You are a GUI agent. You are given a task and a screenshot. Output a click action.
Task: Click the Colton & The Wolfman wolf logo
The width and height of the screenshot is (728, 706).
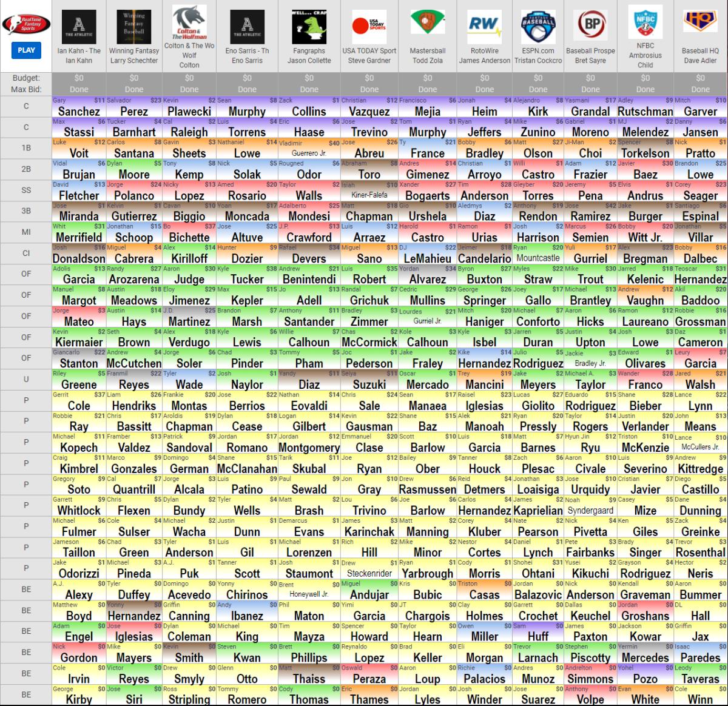point(189,22)
